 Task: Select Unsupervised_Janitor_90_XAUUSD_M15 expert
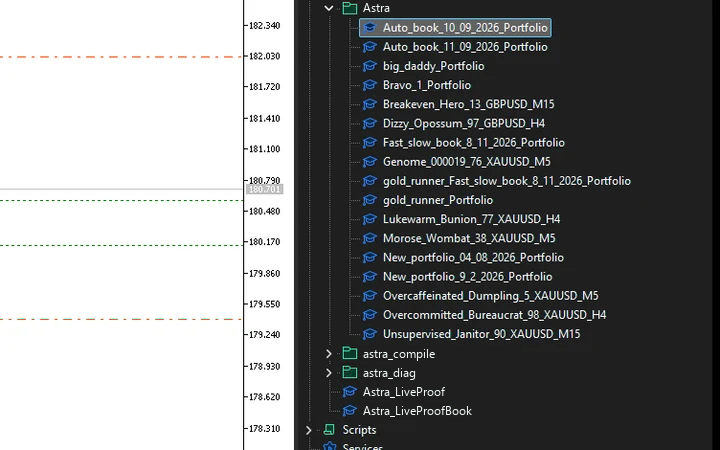pyautogui.click(x=482, y=334)
